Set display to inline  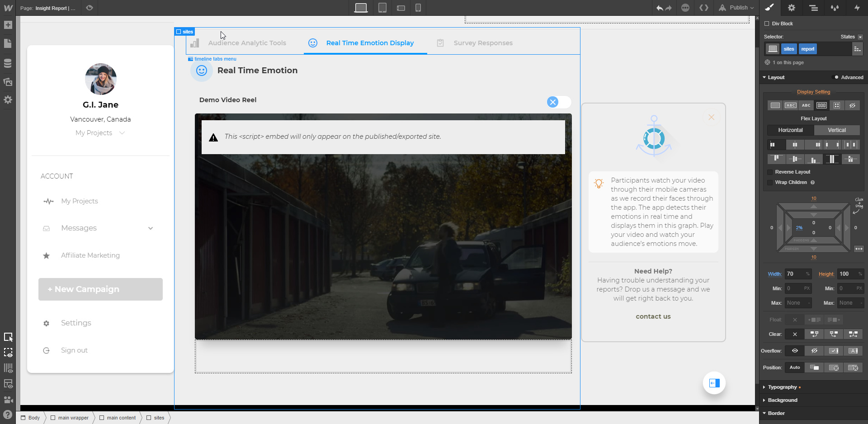806,105
